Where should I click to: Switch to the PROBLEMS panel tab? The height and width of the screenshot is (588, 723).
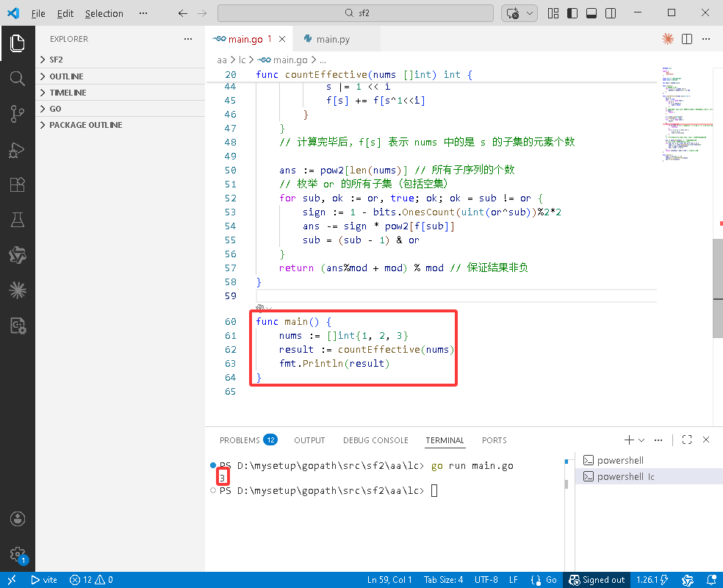248,440
